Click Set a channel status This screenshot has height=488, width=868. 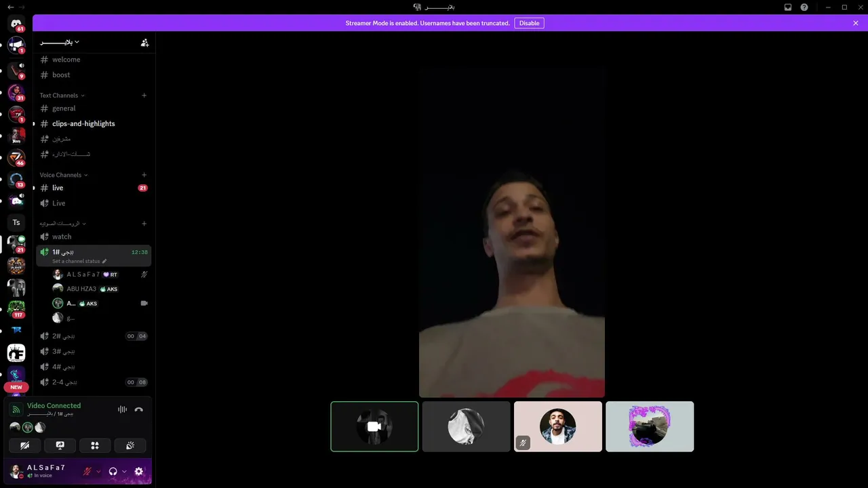(76, 261)
